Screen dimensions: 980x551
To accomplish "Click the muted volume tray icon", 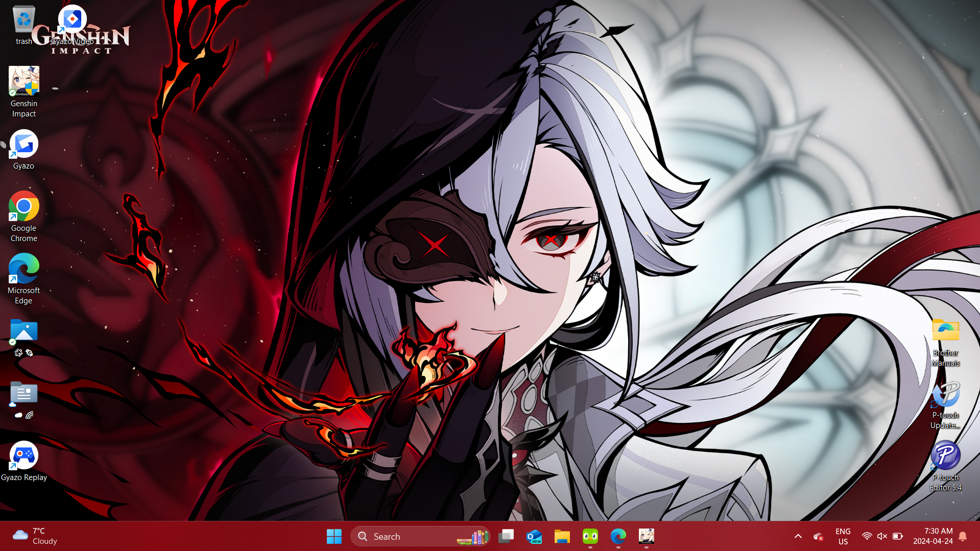I will tap(882, 536).
